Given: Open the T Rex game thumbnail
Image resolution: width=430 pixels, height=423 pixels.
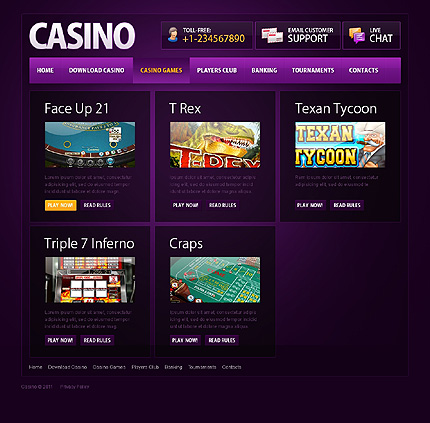Looking at the screenshot, I should tap(215, 145).
